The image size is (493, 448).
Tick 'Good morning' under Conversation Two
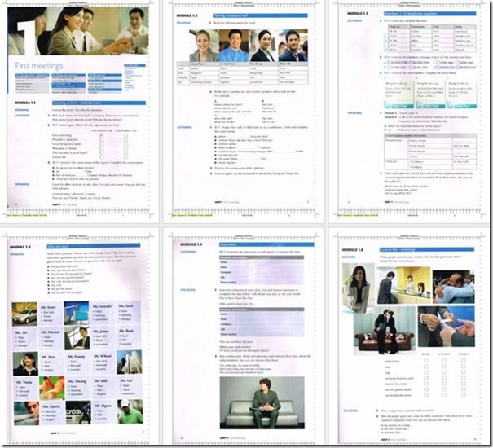click(125, 135)
